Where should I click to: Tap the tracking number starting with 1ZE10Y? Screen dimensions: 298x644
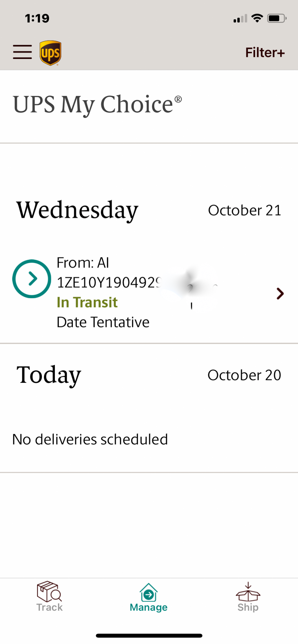109,283
